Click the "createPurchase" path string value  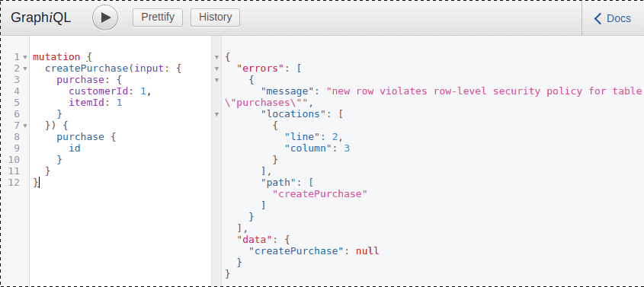coord(320,194)
